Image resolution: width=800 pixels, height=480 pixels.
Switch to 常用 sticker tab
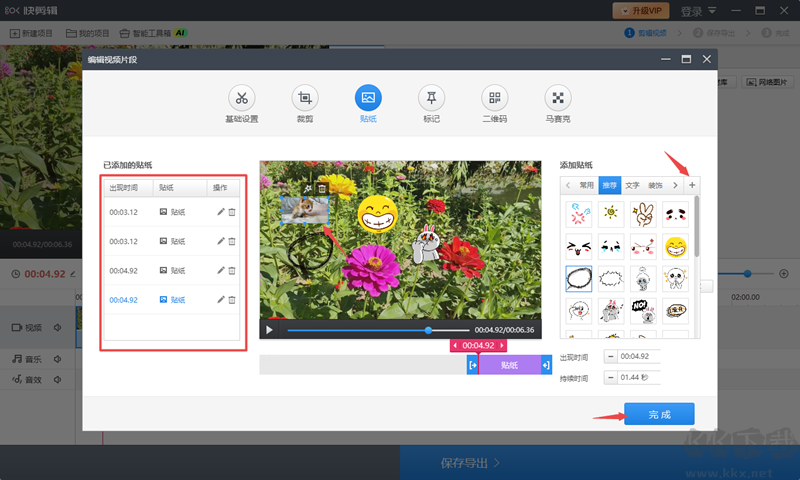point(587,185)
